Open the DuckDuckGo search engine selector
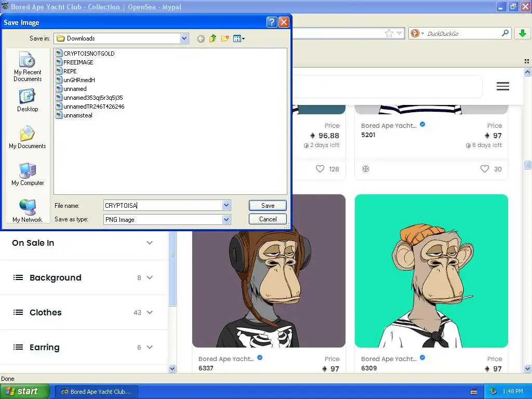The image size is (532, 399). (x=417, y=33)
